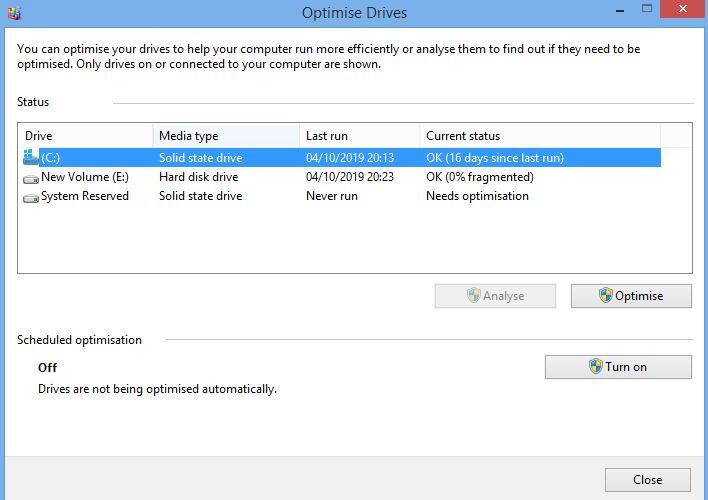Click the Last run column header

coord(358,136)
